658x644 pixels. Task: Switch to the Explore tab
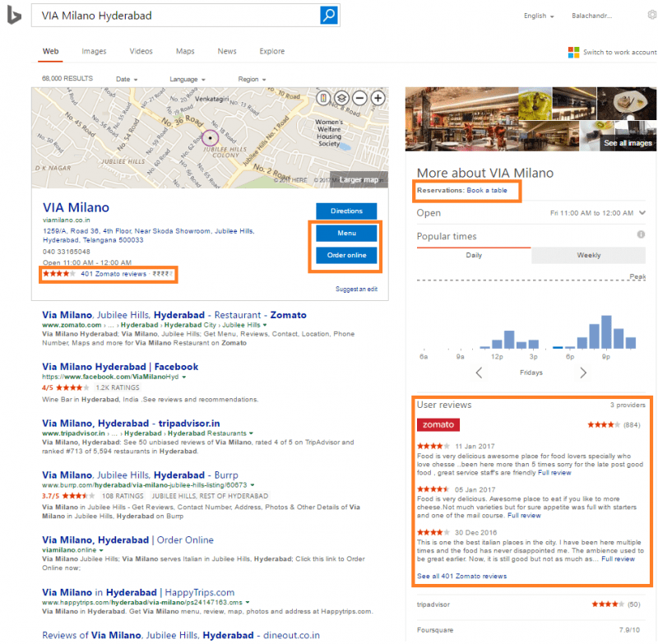(272, 51)
